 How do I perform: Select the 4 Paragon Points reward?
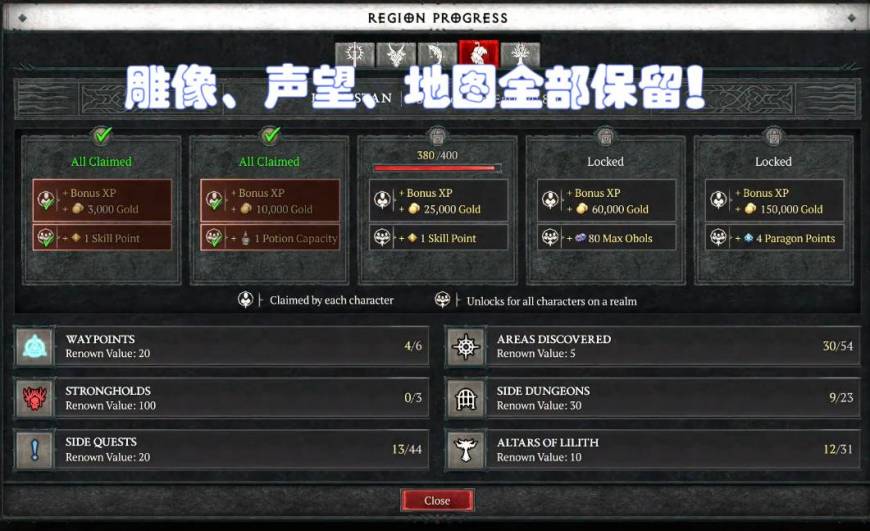(775, 238)
